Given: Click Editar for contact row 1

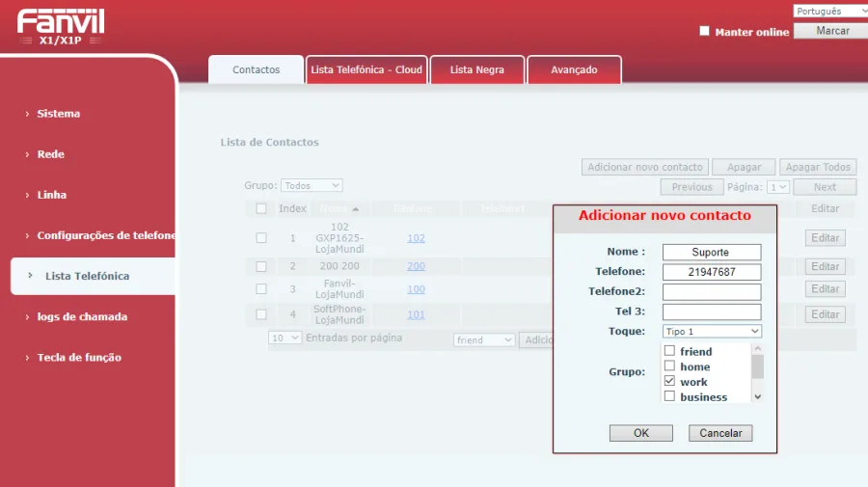Looking at the screenshot, I should pos(825,238).
